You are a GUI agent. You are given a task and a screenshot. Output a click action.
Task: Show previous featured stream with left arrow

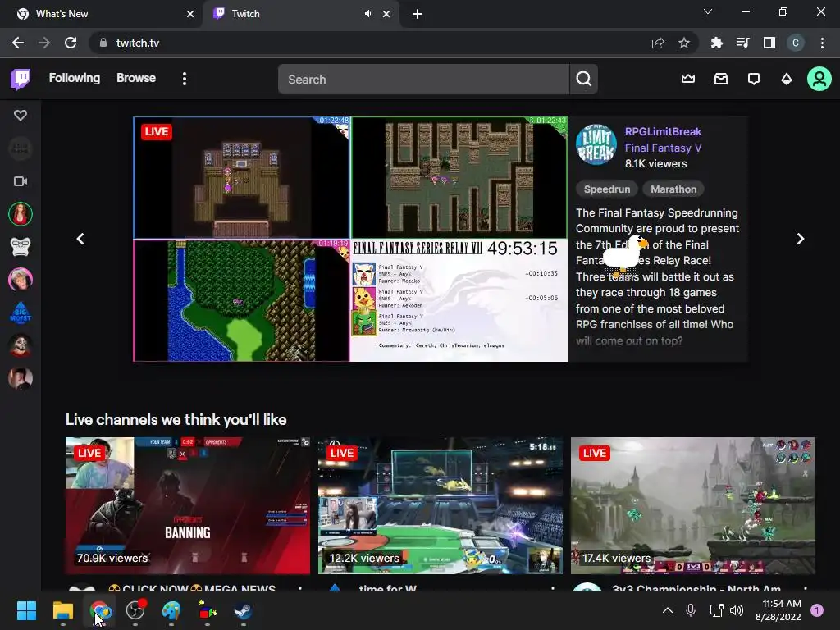pyautogui.click(x=80, y=239)
